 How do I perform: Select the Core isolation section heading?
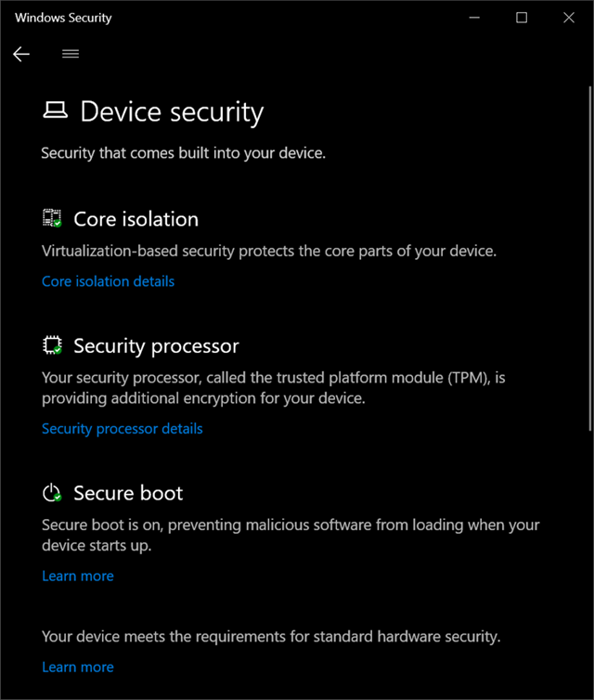click(136, 219)
